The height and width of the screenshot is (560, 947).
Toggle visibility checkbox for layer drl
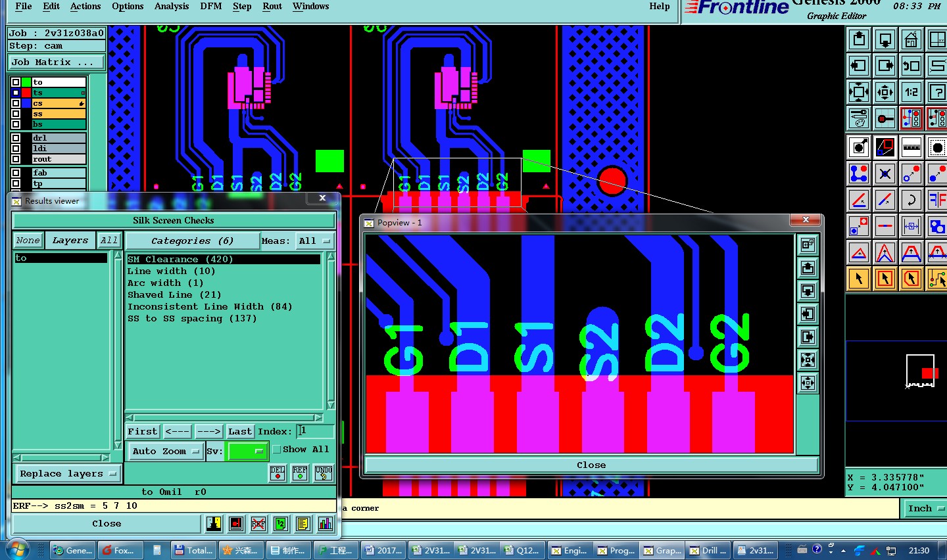[16, 138]
